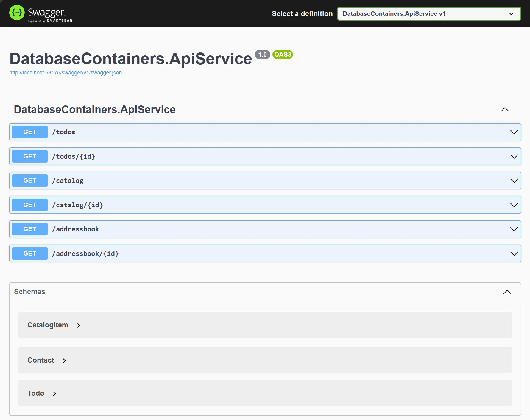Open the swagger.json specification link
This screenshot has width=530, height=420.
(65, 72)
